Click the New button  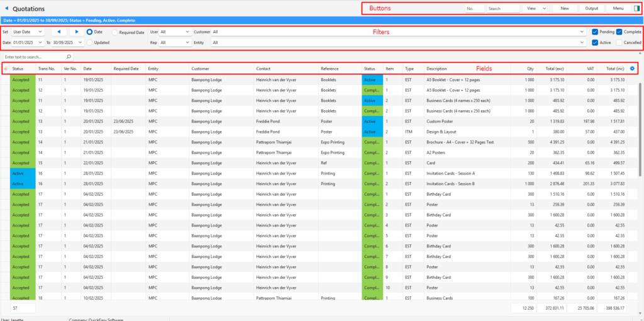565,9
